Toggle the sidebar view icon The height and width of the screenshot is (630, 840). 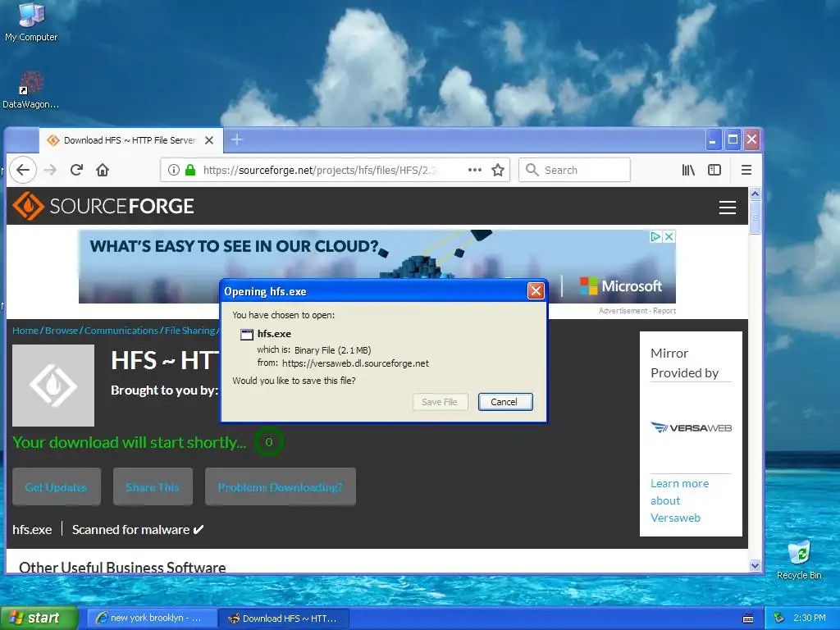point(714,170)
